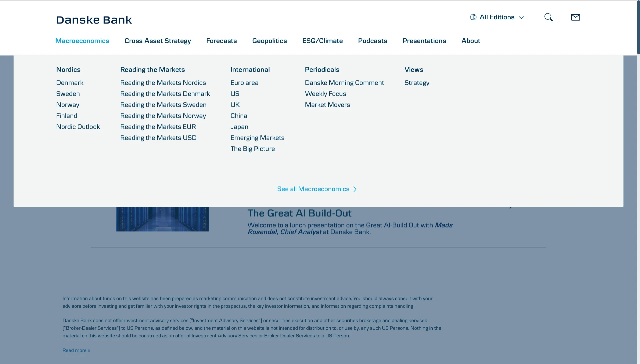Open Strategy under Views
Image resolution: width=640 pixels, height=364 pixels.
(x=417, y=83)
